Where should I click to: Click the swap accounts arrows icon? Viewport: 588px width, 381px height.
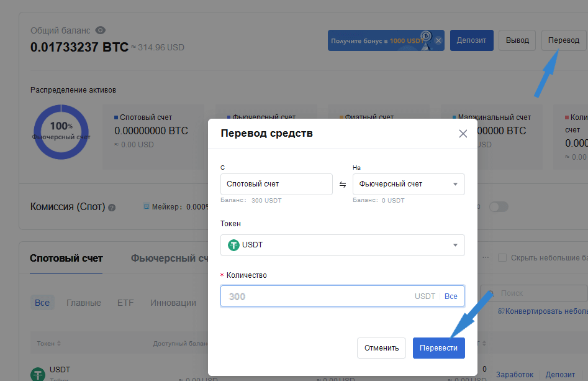343,185
